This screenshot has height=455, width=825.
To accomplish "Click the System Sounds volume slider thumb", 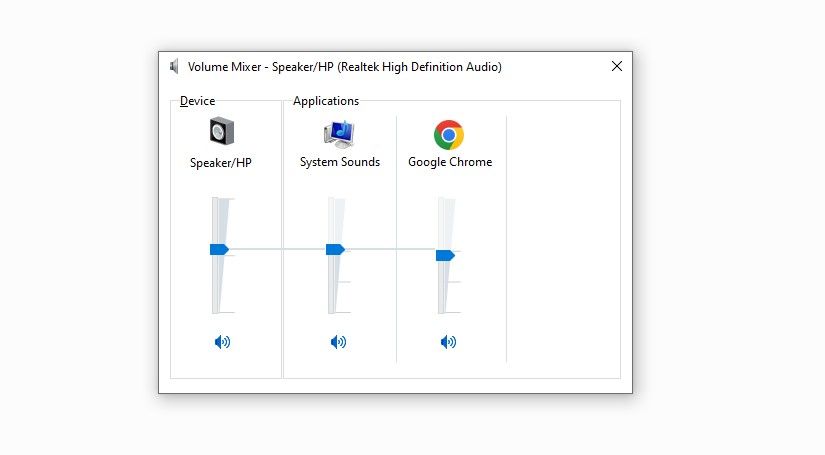I will [335, 249].
